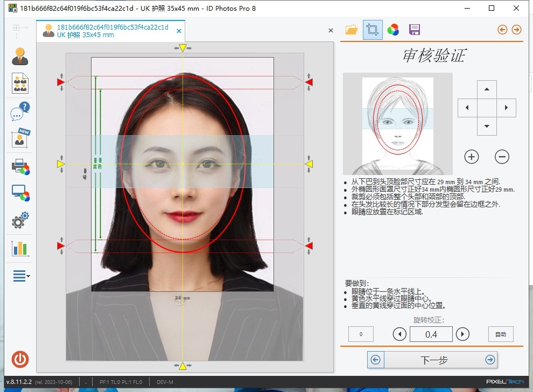
Task: Open the single person photo icon in sidebar
Action: click(20, 57)
